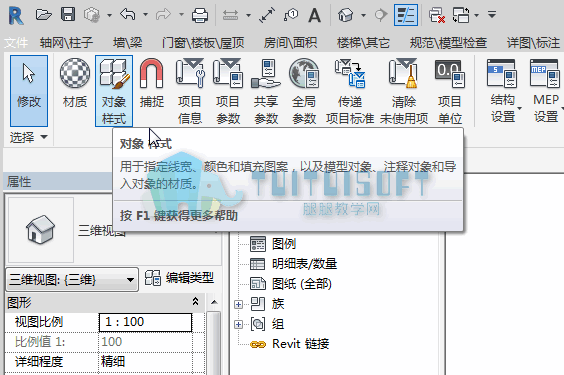The image size is (564, 375).
Task: Expand the 族 (Families) tree node
Action: [x=238, y=305]
